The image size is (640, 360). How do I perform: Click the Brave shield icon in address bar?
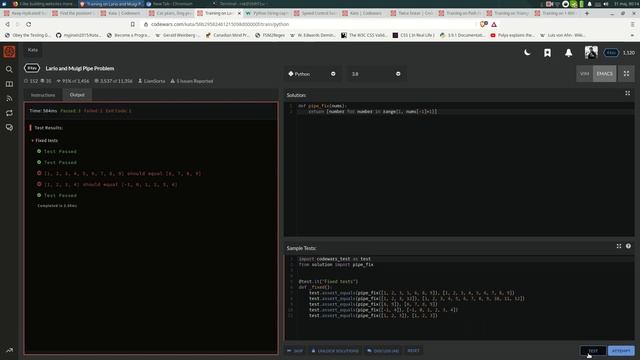[483, 24]
